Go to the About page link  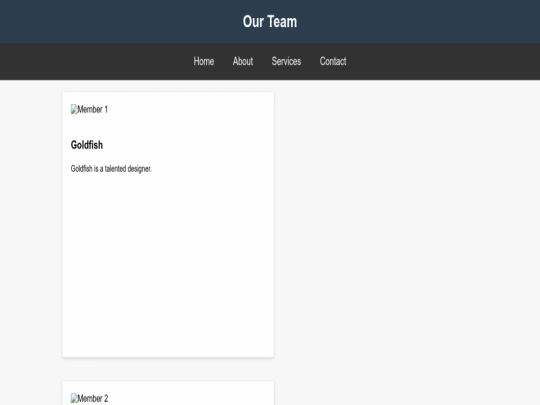[243, 61]
